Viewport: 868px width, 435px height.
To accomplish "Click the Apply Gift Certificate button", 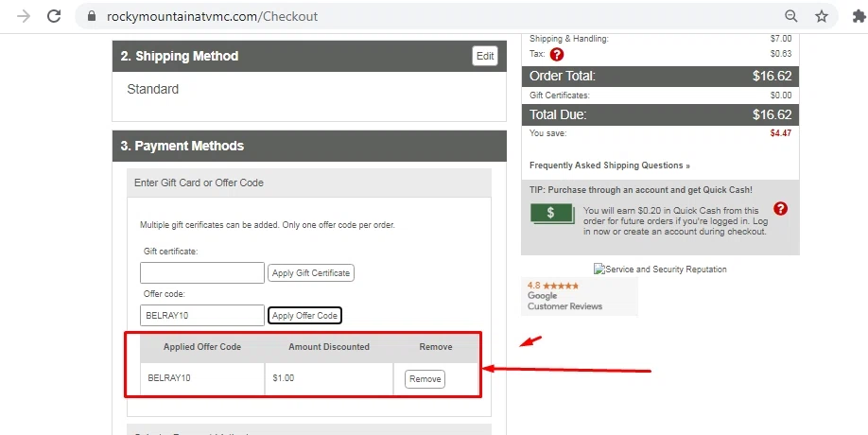I will [x=311, y=273].
